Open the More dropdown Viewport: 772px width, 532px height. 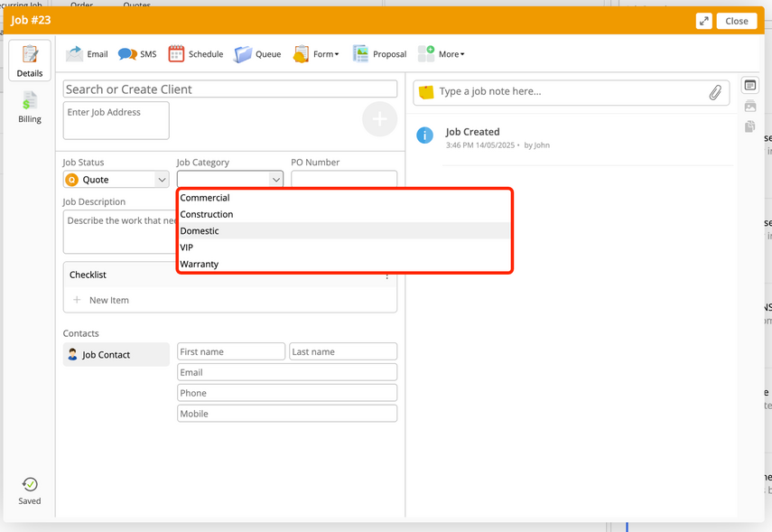(442, 53)
